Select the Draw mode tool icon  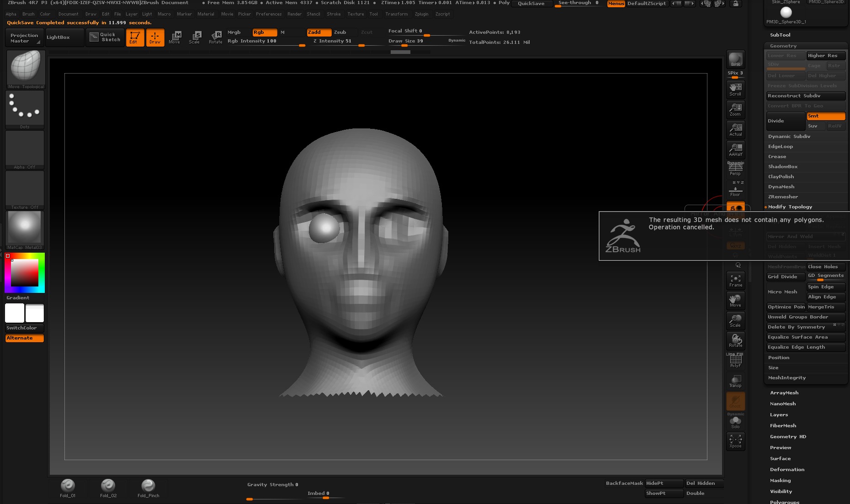pyautogui.click(x=155, y=37)
